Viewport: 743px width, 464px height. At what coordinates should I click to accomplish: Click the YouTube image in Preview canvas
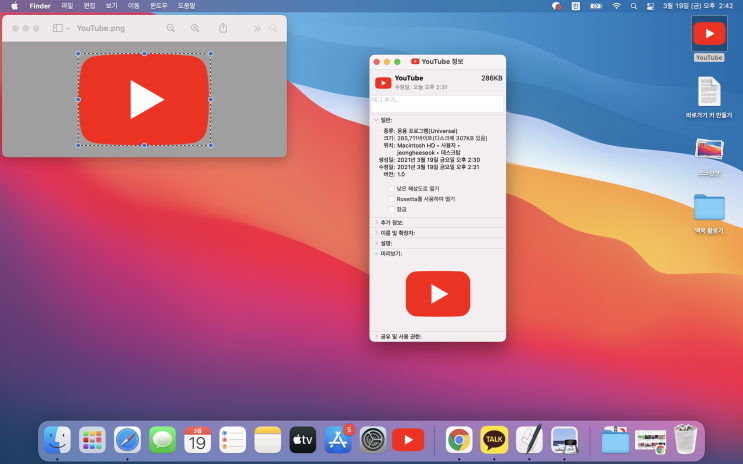[144, 100]
